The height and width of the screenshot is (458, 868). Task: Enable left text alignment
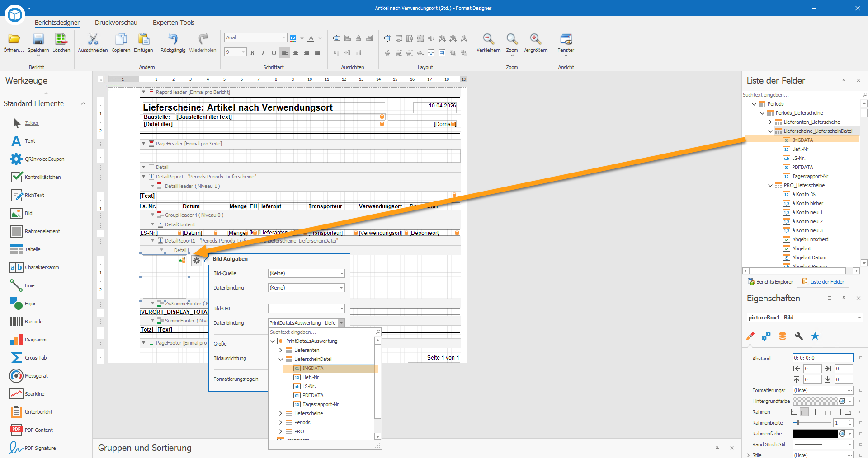click(285, 53)
